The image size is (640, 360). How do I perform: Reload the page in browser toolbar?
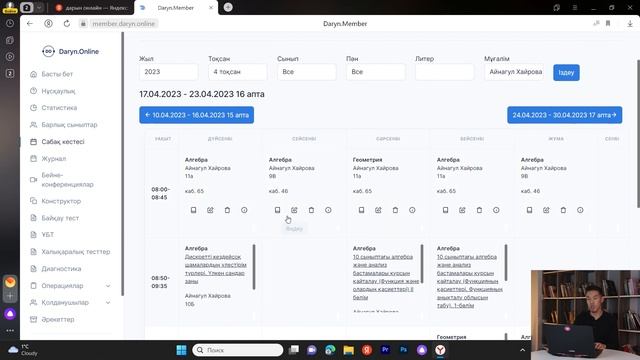pyautogui.click(x=67, y=24)
